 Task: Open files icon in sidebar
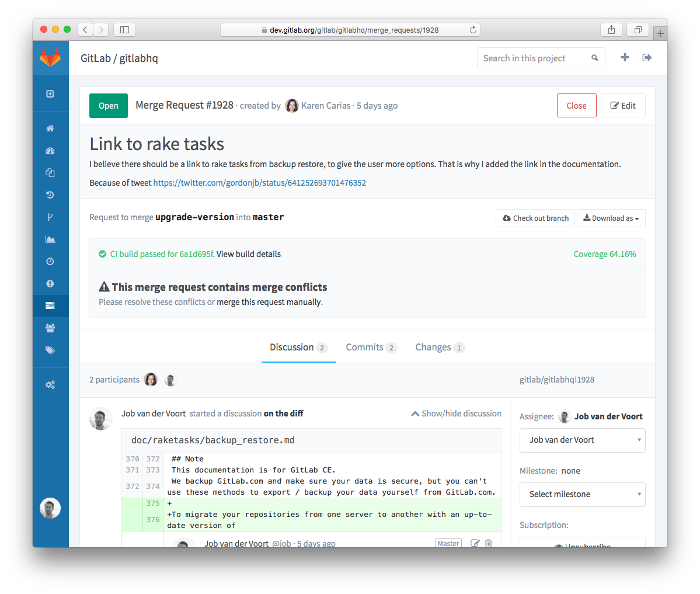pos(50,173)
